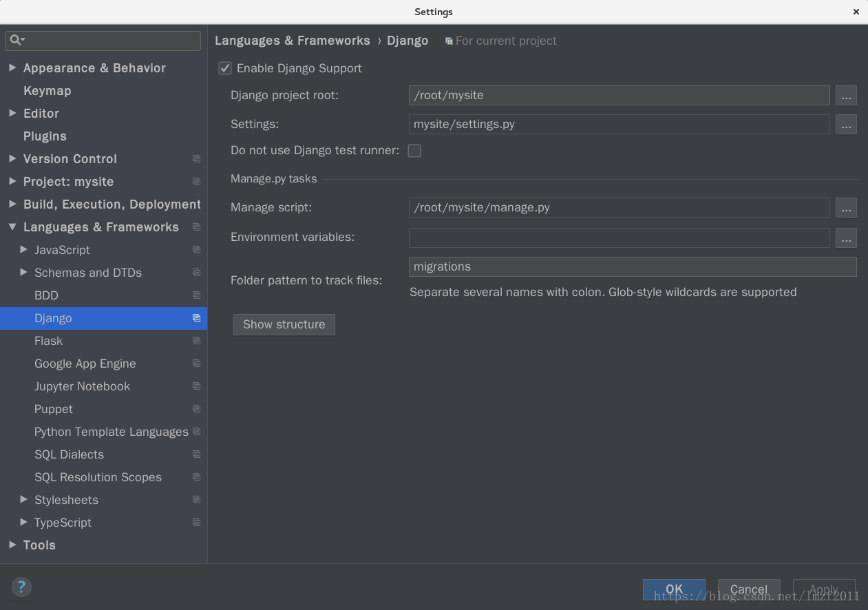868x610 pixels.
Task: Focus the settings search field
Action: [103, 40]
